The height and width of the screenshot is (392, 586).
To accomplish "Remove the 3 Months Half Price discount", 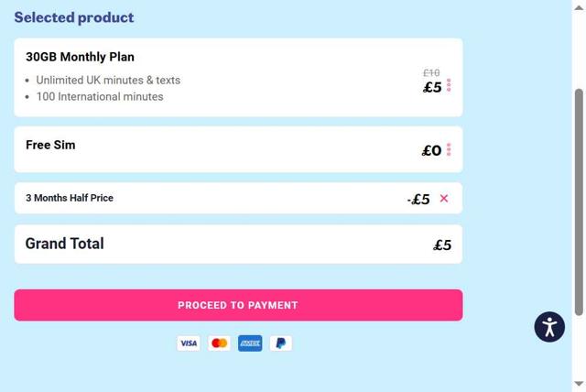I will [x=444, y=198].
